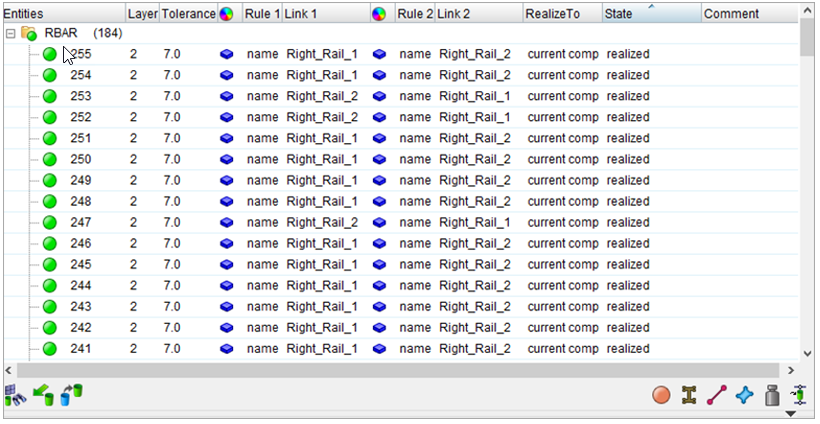Screen dimensions: 820x424
Task: Sort by the Tolerance column header
Action: click(x=188, y=14)
